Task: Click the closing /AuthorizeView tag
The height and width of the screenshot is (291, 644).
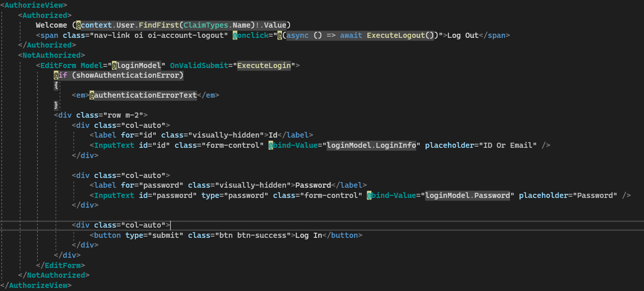Action: click(36, 285)
